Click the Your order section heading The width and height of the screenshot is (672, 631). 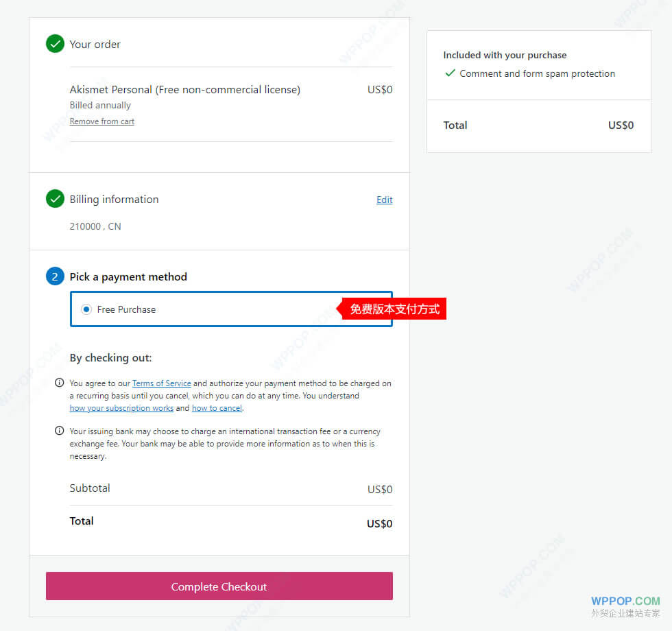click(x=95, y=45)
